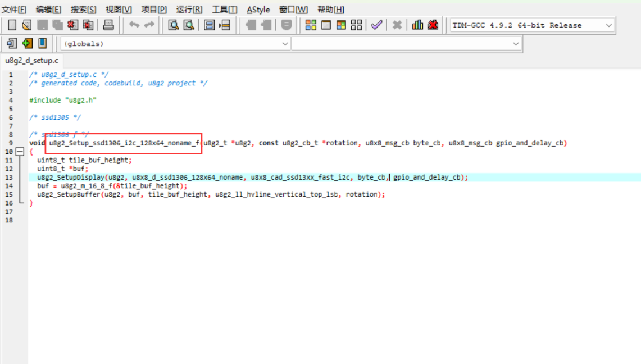Open the 帮助[H] menu
This screenshot has width=641, height=364.
(331, 10)
